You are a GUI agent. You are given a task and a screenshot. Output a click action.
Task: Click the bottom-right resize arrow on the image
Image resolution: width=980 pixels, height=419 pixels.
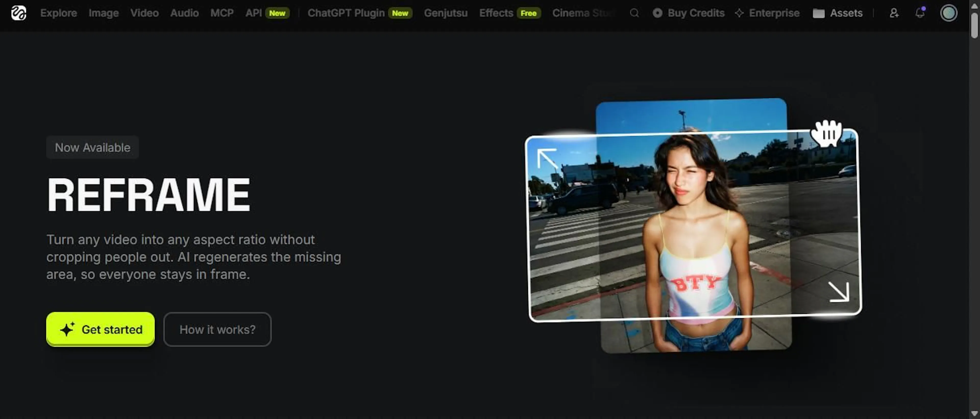click(x=839, y=292)
